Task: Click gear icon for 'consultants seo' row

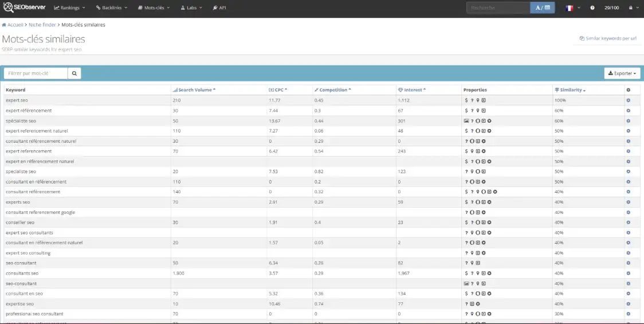Action: [x=628, y=274]
